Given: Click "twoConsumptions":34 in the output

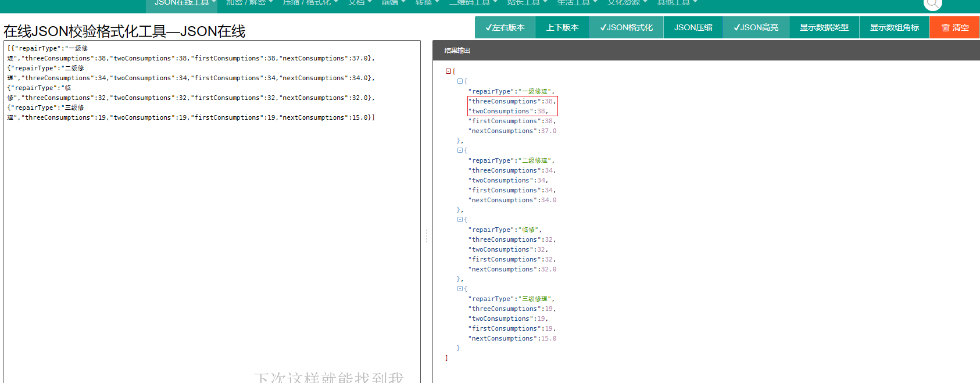Looking at the screenshot, I should point(509,180).
